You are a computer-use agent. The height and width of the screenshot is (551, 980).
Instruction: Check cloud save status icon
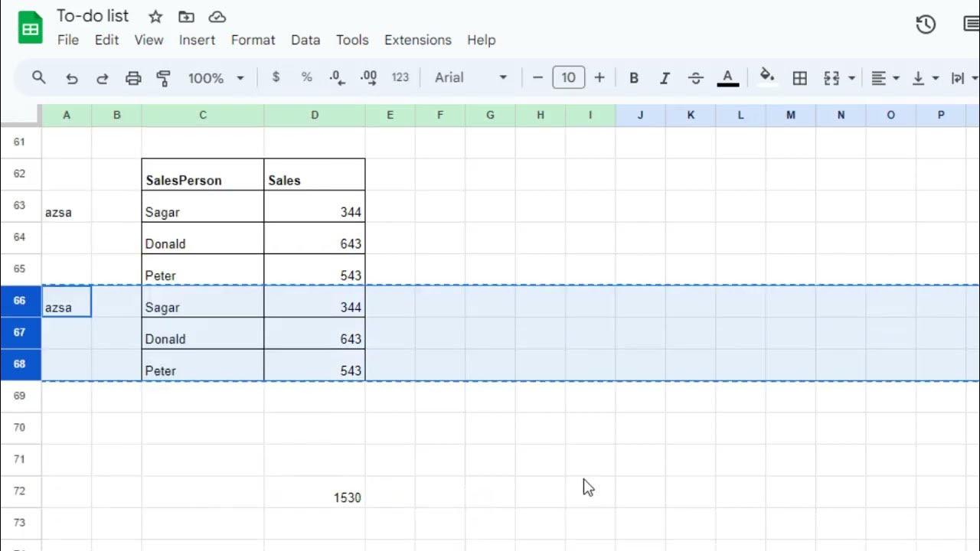(217, 17)
